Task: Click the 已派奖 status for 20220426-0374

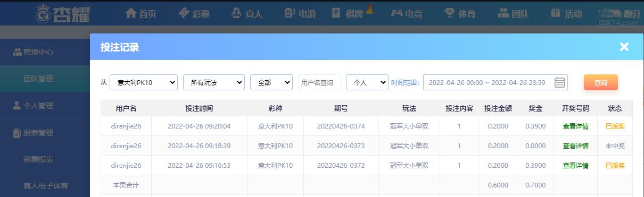Action: click(615, 126)
